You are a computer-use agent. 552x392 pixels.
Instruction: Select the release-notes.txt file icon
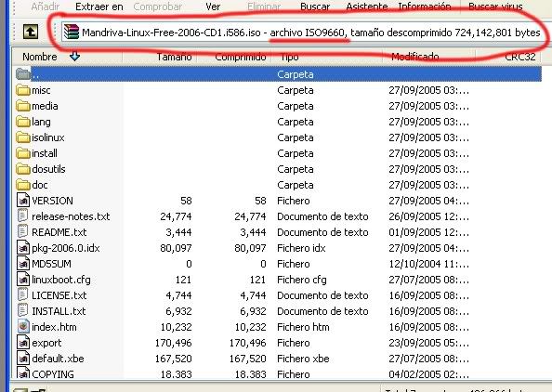tap(23, 216)
